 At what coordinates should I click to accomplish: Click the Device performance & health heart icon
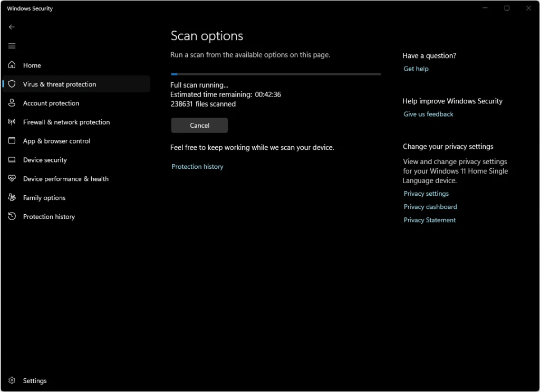[12, 179]
